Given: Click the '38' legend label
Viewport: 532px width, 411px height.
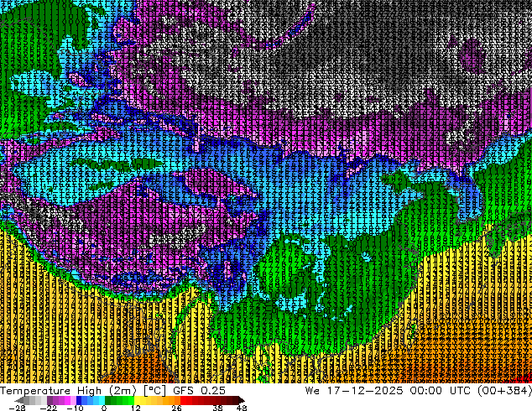Looking at the screenshot, I should pyautogui.click(x=217, y=408).
